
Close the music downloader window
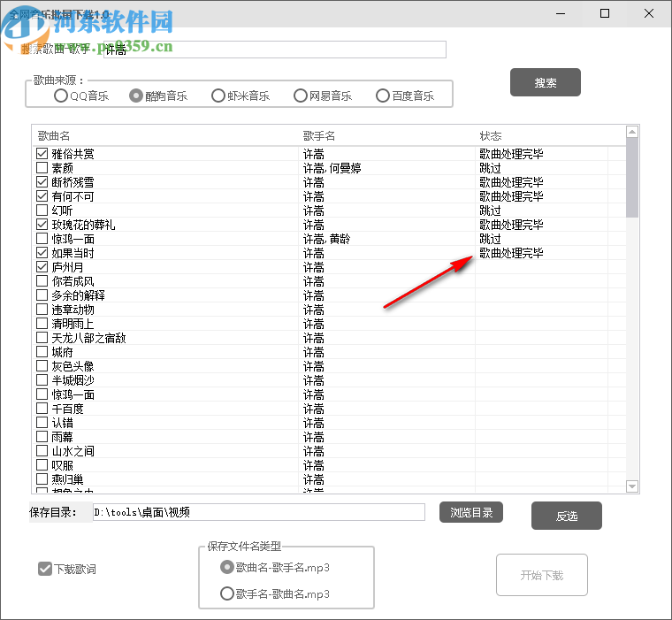pyautogui.click(x=649, y=14)
